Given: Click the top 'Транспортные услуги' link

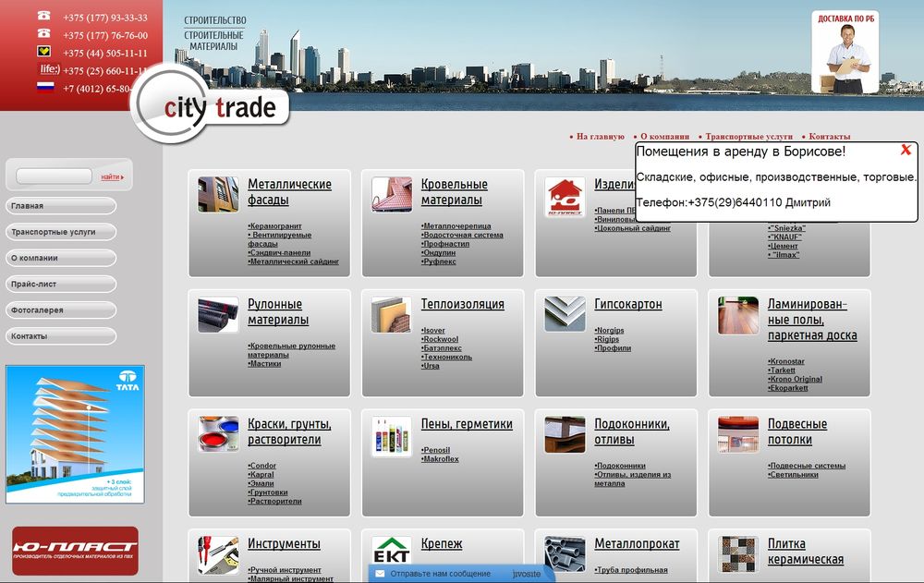Looking at the screenshot, I should pyautogui.click(x=749, y=136).
